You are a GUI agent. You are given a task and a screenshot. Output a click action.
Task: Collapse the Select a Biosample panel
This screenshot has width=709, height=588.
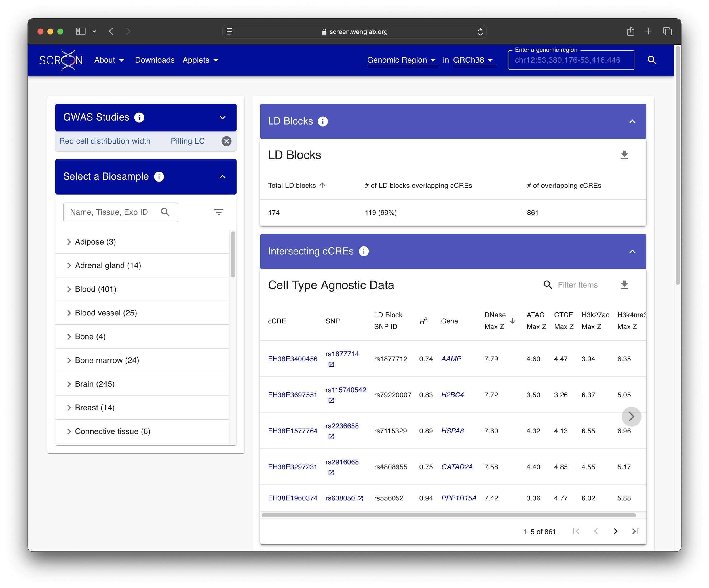point(223,177)
